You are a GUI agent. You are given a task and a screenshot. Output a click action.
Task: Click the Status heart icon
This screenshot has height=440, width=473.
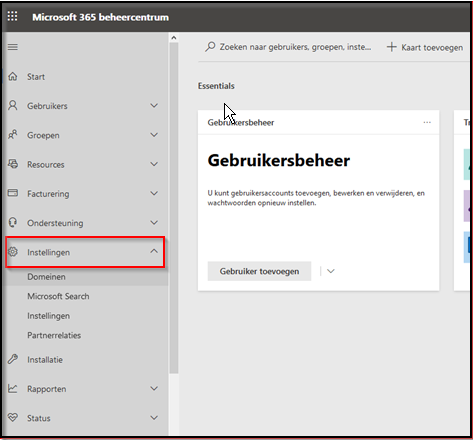point(13,417)
